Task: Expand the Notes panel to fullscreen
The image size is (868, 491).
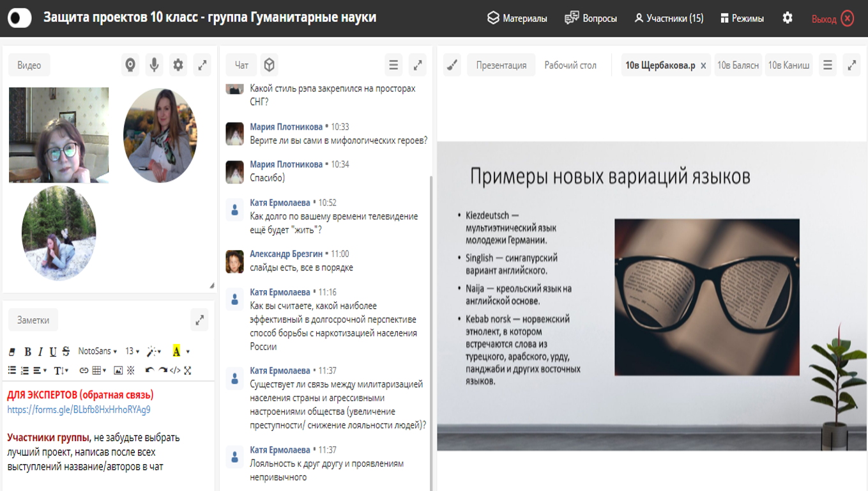Action: 199,320
